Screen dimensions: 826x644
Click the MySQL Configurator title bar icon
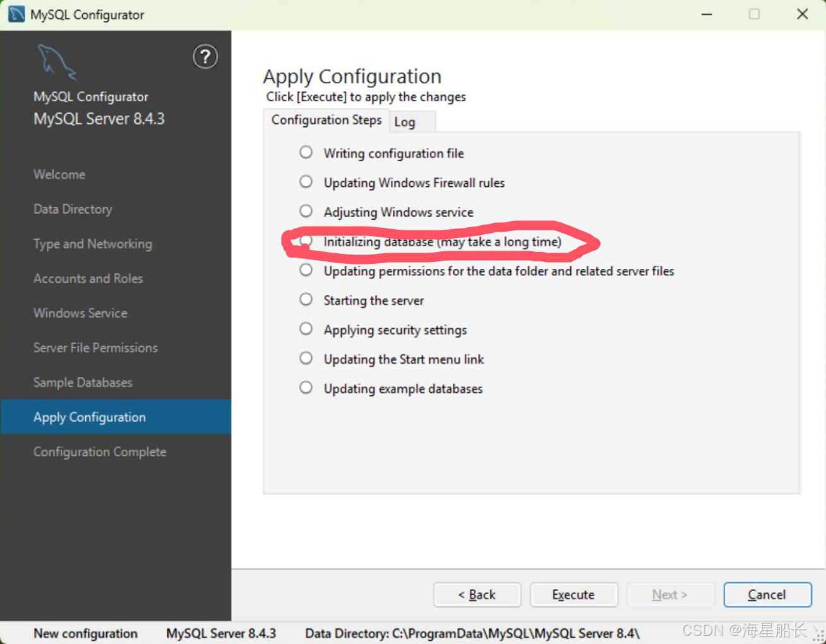point(16,15)
